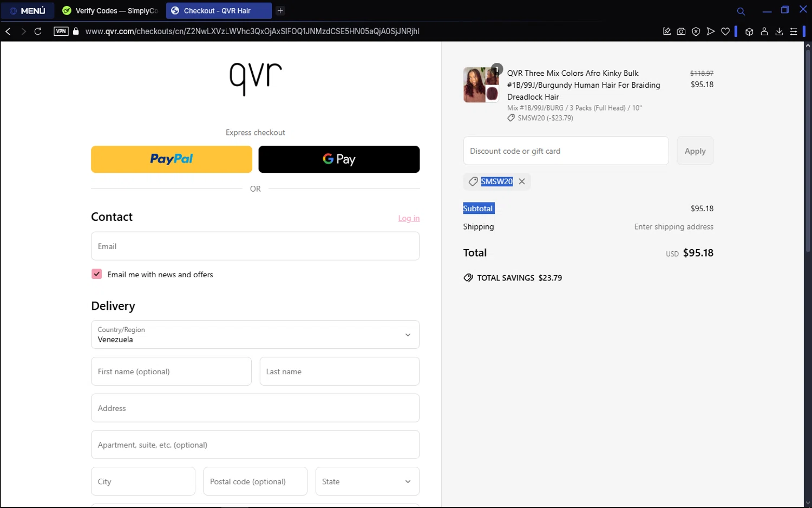The height and width of the screenshot is (508, 812).
Task: Click the padlock site security icon
Action: click(76, 31)
